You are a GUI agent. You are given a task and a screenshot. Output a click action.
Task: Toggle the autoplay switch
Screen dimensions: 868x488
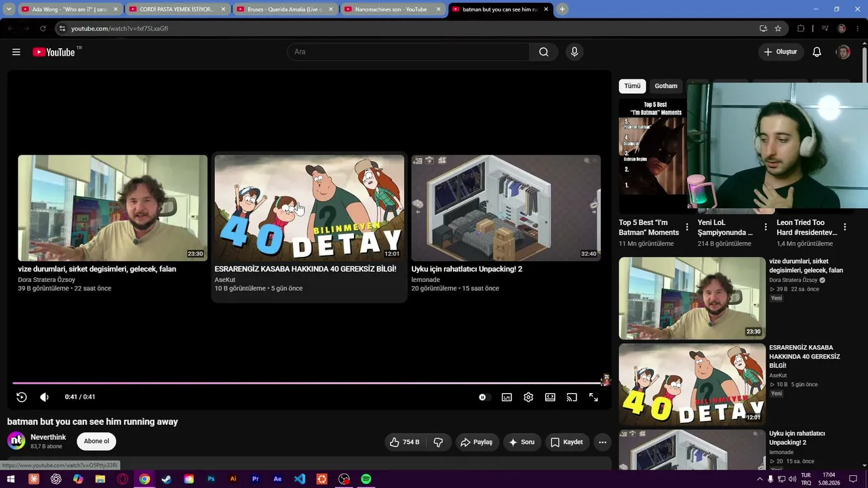click(483, 397)
